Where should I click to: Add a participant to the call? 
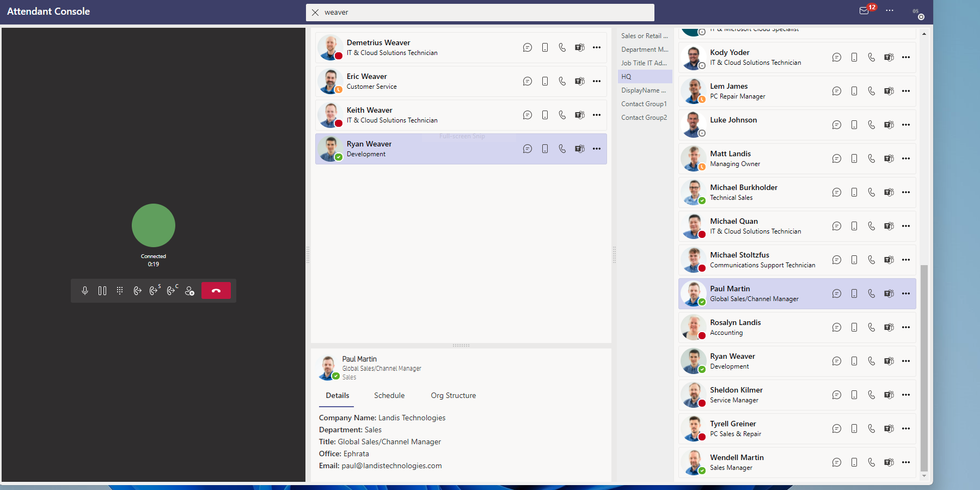(190, 290)
